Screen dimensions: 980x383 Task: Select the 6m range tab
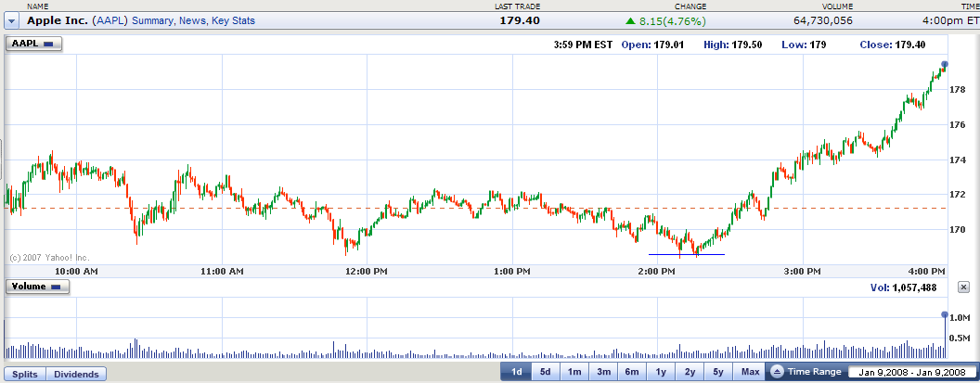(x=632, y=372)
